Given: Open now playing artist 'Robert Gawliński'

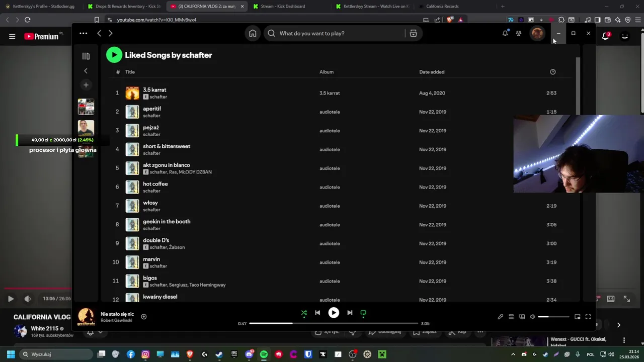Looking at the screenshot, I should 116,320.
